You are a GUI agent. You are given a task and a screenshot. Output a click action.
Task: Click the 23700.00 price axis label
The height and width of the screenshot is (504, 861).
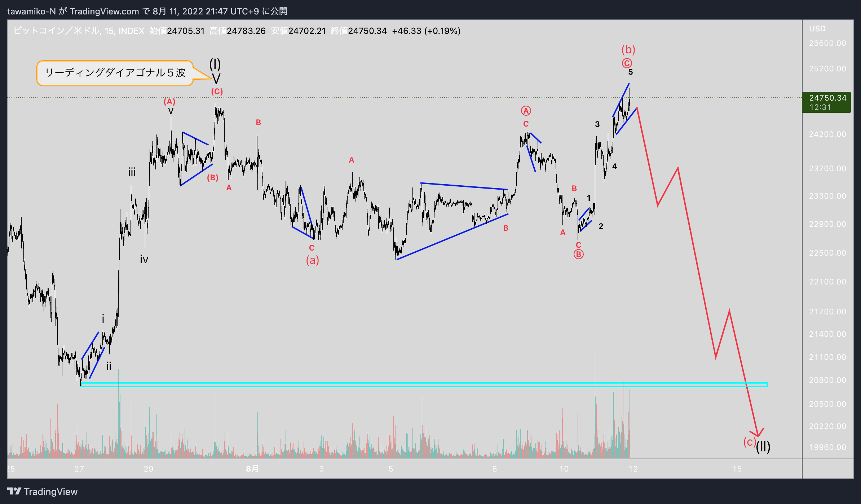[827, 168]
